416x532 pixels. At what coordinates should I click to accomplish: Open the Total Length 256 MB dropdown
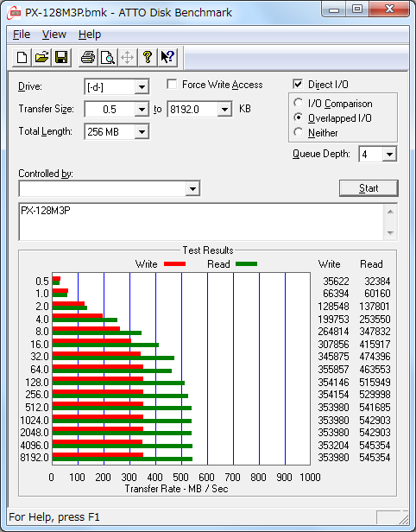(142, 131)
